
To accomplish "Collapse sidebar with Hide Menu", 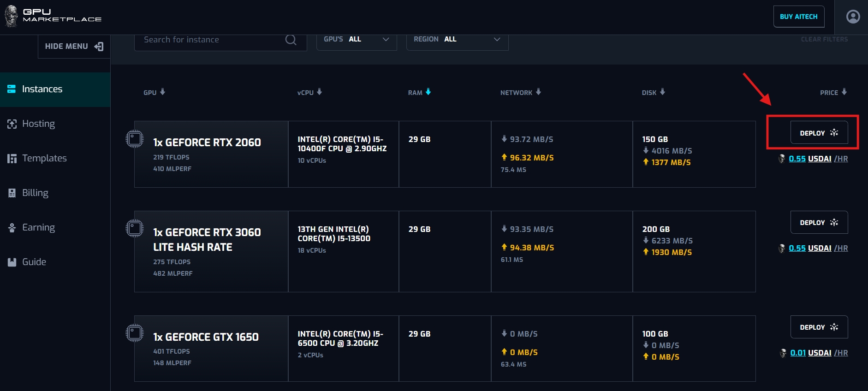I will 74,47.
